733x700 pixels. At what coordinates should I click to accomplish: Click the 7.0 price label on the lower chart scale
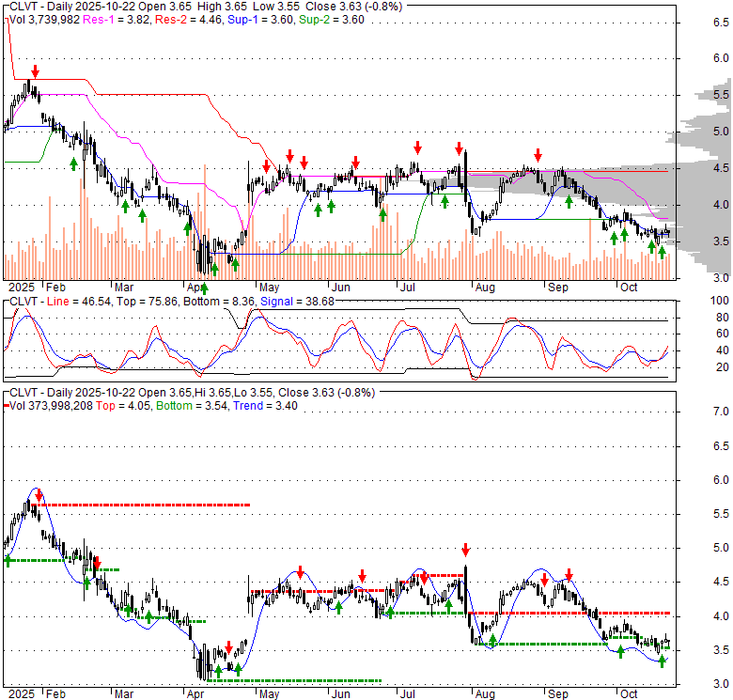click(721, 412)
